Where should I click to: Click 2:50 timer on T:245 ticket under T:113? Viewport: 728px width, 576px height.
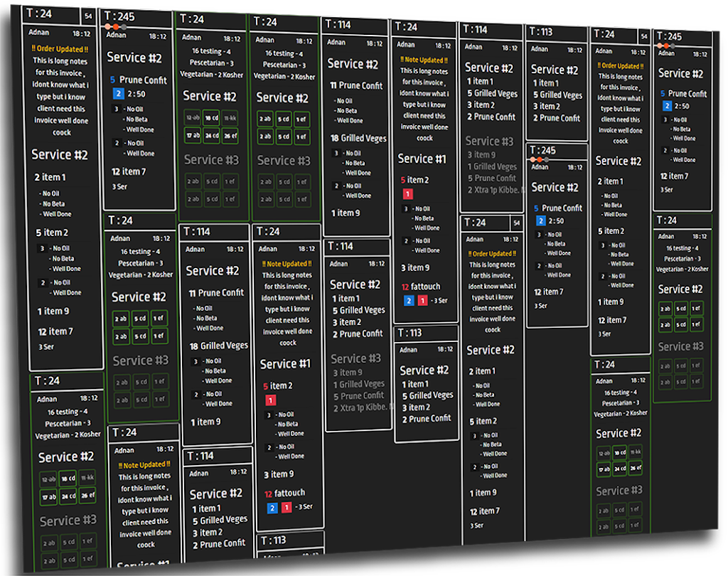(x=556, y=221)
